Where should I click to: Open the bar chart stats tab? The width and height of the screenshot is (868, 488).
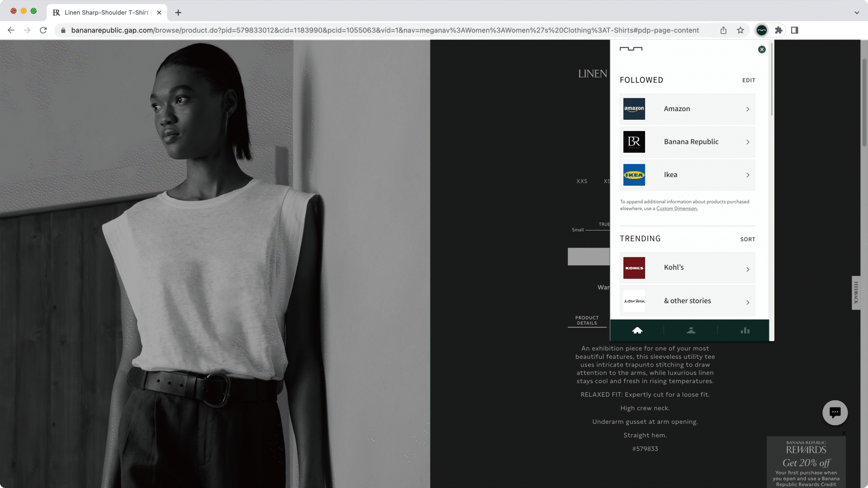[x=745, y=330]
